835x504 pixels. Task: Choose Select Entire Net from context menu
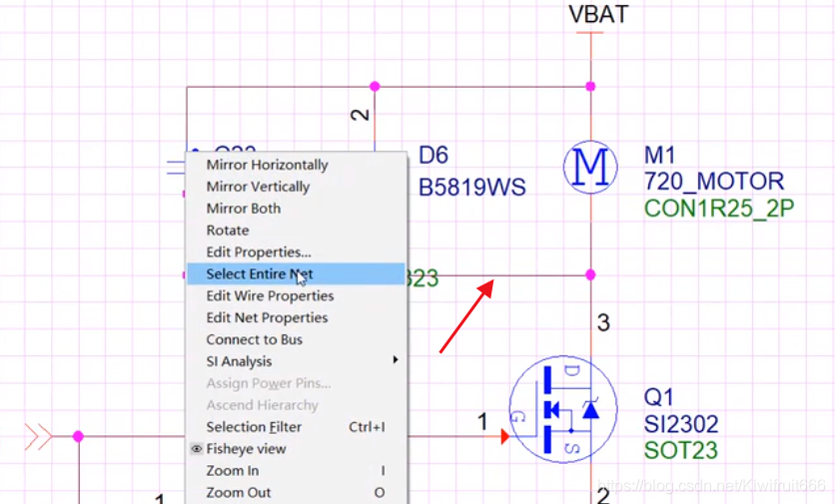click(x=260, y=274)
